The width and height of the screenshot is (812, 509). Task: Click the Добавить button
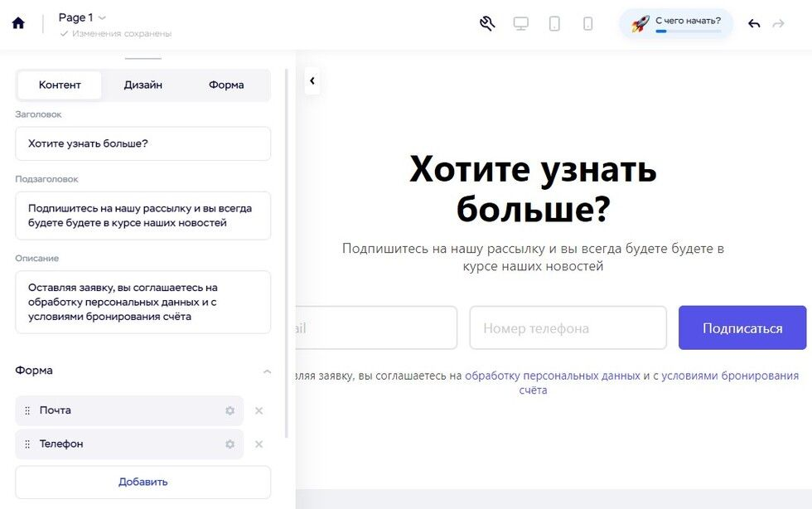pyautogui.click(x=143, y=482)
